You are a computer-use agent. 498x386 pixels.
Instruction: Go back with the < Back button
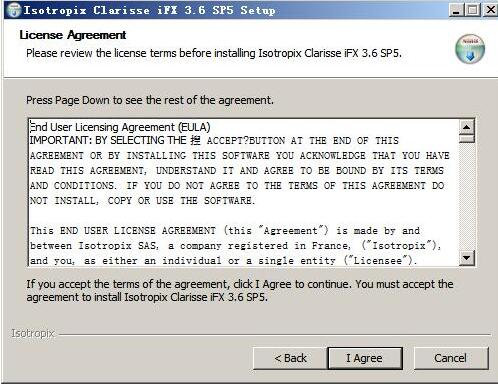(x=290, y=358)
